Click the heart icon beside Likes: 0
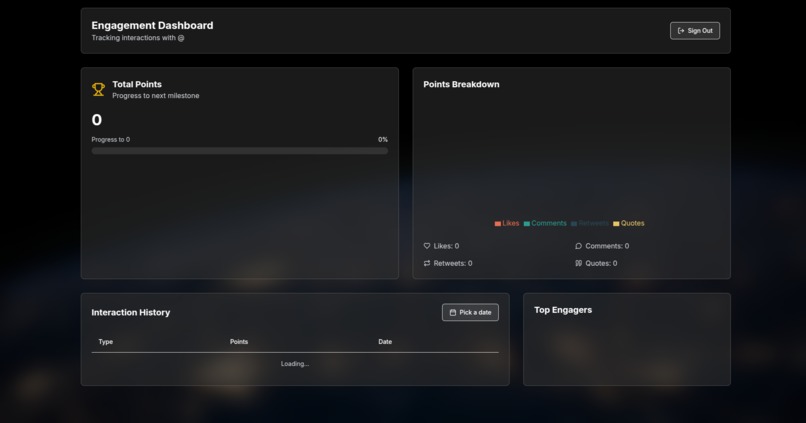This screenshot has width=806, height=423. tap(427, 246)
